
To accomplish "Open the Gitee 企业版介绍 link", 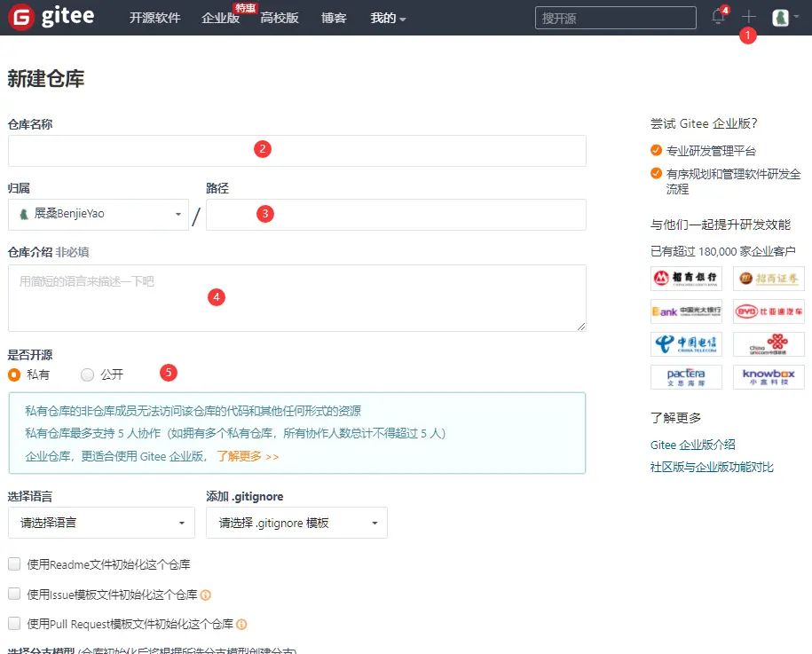I will click(x=693, y=444).
